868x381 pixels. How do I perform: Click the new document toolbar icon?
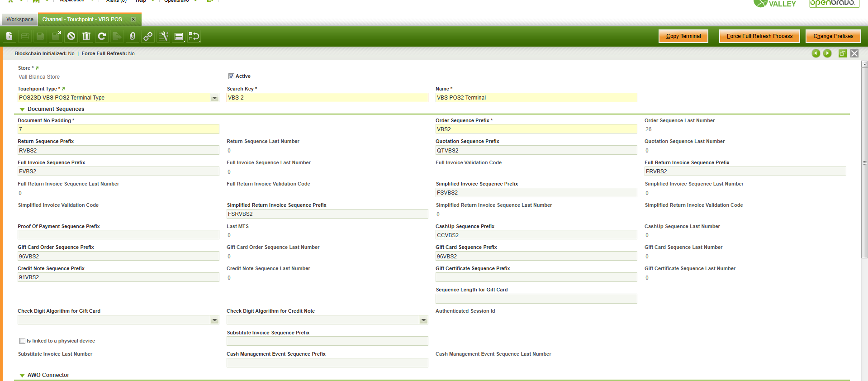tap(9, 36)
